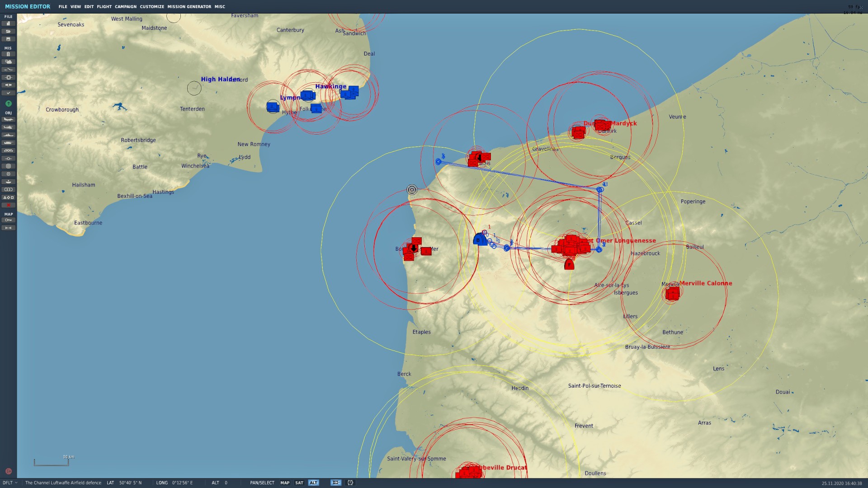Select the airplane group placement tool
Viewport: 868px width, 488px height.
(x=8, y=120)
